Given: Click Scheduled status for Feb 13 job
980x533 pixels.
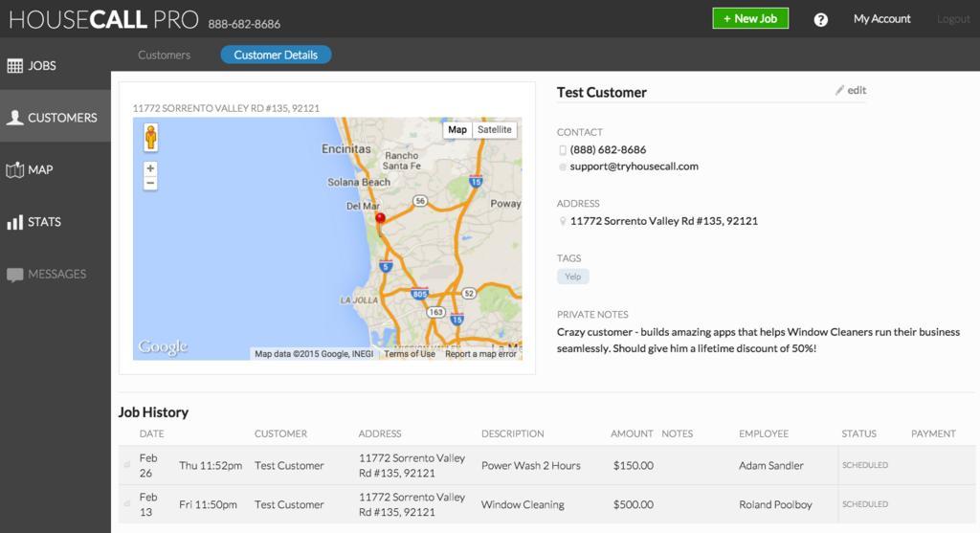Looking at the screenshot, I should (865, 504).
